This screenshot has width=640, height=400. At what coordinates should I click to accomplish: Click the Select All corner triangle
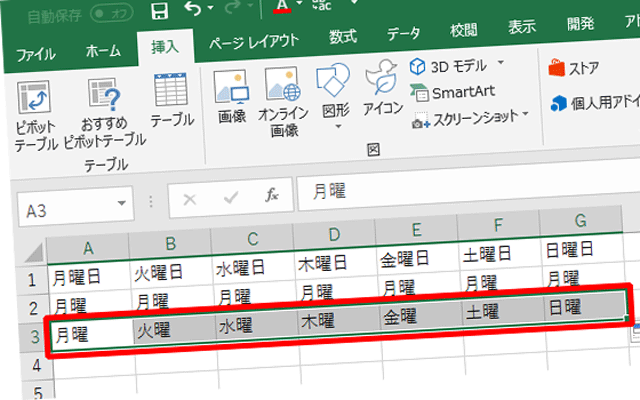pyautogui.click(x=34, y=254)
